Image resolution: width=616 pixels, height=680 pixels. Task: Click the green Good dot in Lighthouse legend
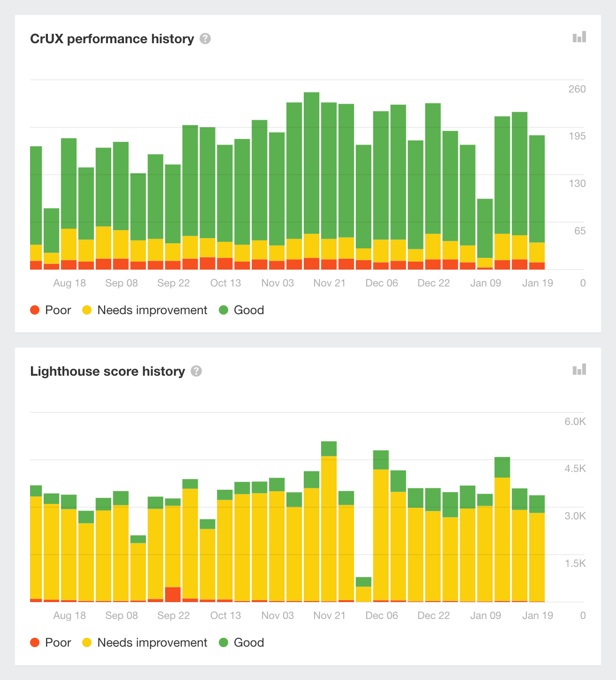223,642
